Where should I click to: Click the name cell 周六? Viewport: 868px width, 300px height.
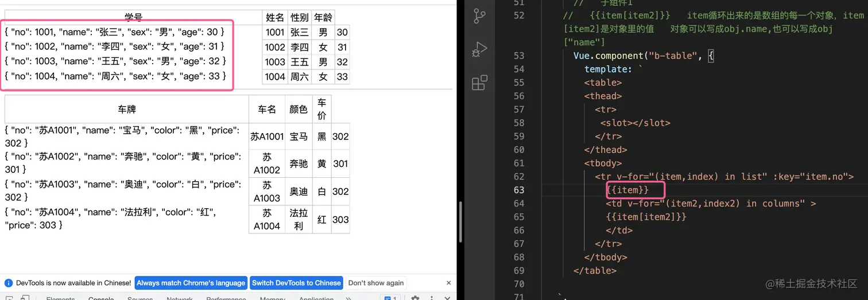(300, 77)
